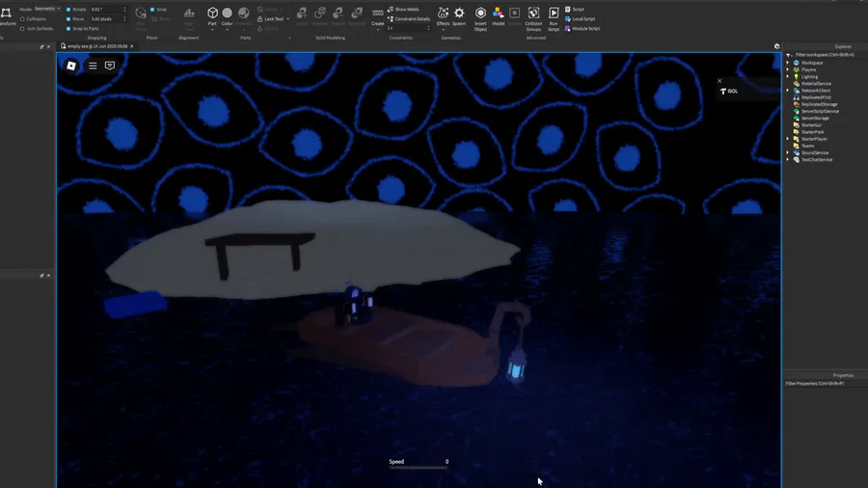Open Insert Object dialog
This screenshot has height=488, width=868.
(x=480, y=17)
